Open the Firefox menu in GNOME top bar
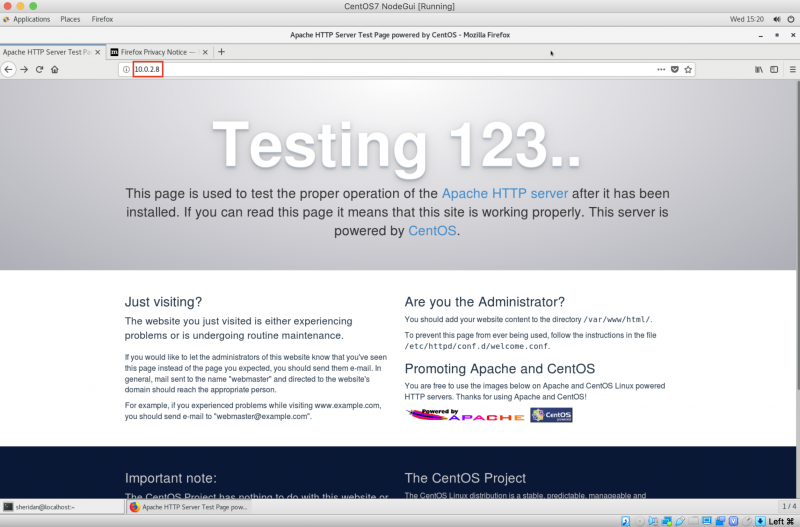Viewport: 800px width, 527px height. [x=102, y=19]
